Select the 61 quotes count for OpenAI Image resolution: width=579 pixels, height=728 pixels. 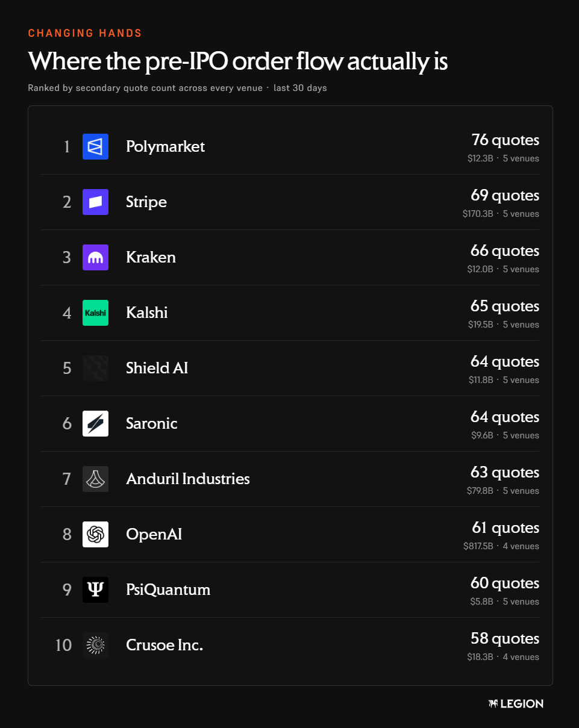pyautogui.click(x=505, y=527)
